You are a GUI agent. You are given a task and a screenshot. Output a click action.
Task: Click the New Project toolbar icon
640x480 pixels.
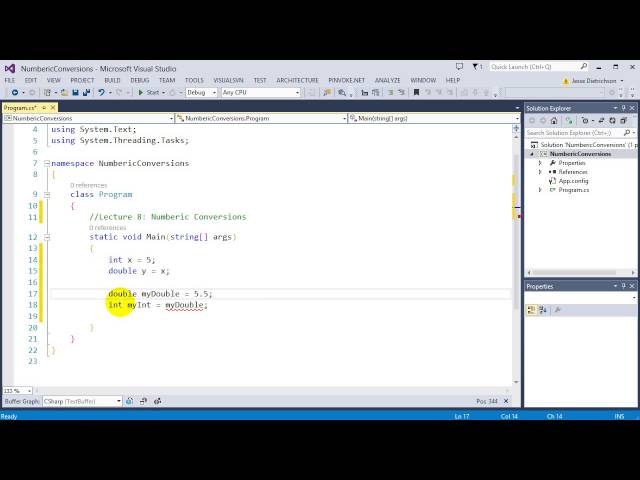pos(47,93)
